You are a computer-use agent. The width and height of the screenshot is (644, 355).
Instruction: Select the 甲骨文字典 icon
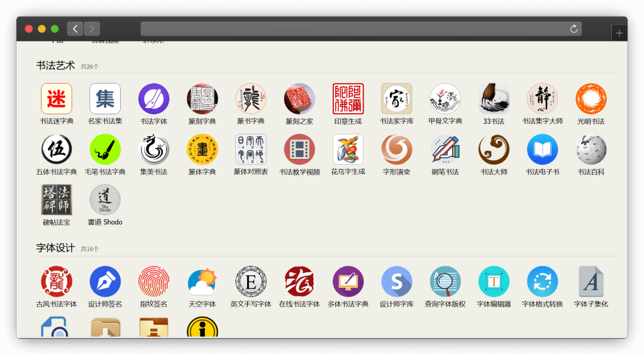click(445, 99)
